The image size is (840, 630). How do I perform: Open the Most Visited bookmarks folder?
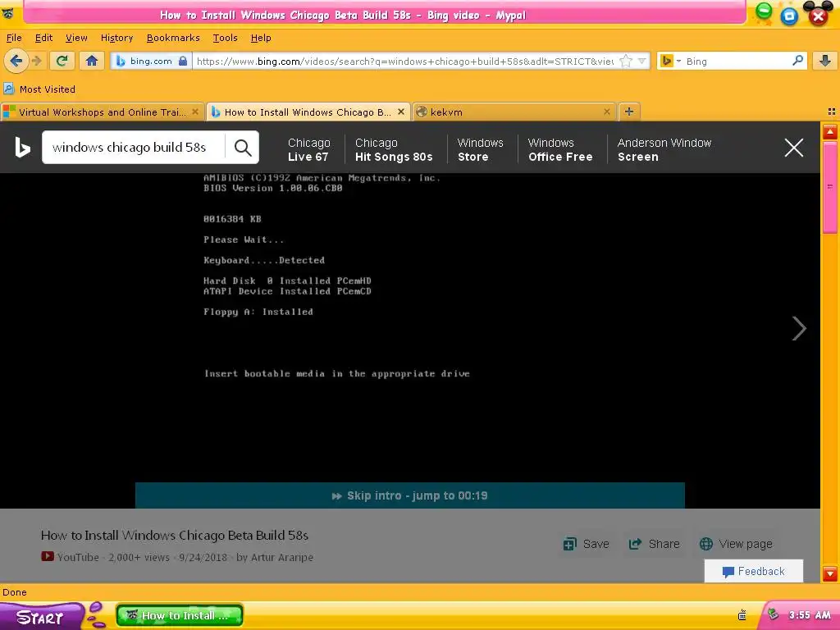point(39,89)
